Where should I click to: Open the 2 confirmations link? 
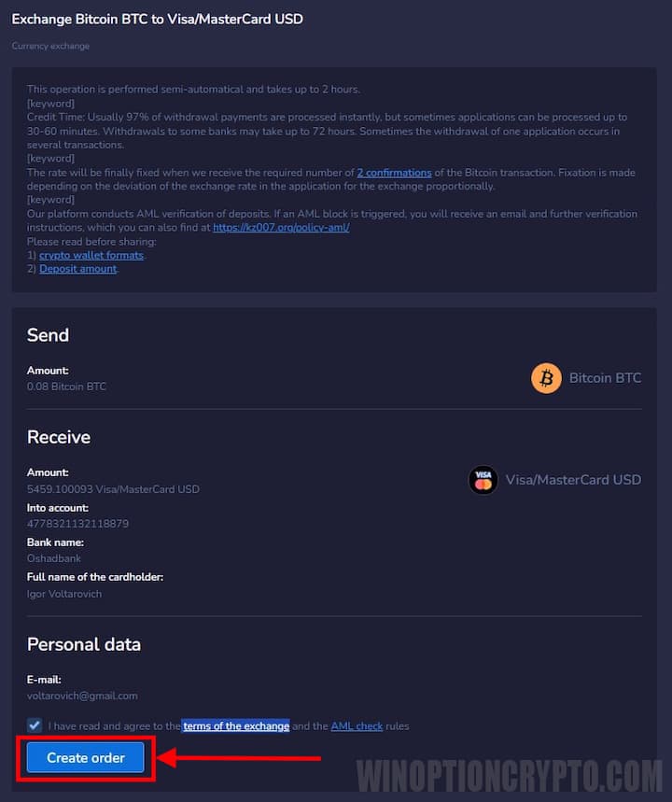click(x=394, y=173)
